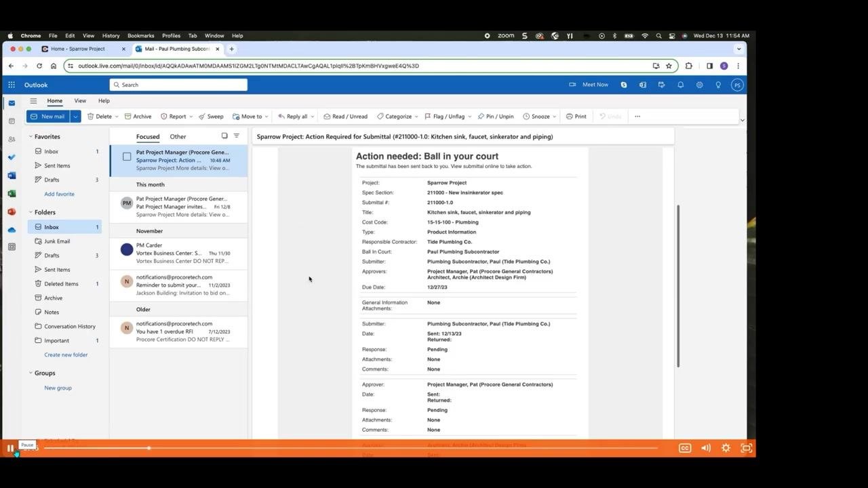
Task: Launch Excel from the left app rail
Action: point(12,194)
